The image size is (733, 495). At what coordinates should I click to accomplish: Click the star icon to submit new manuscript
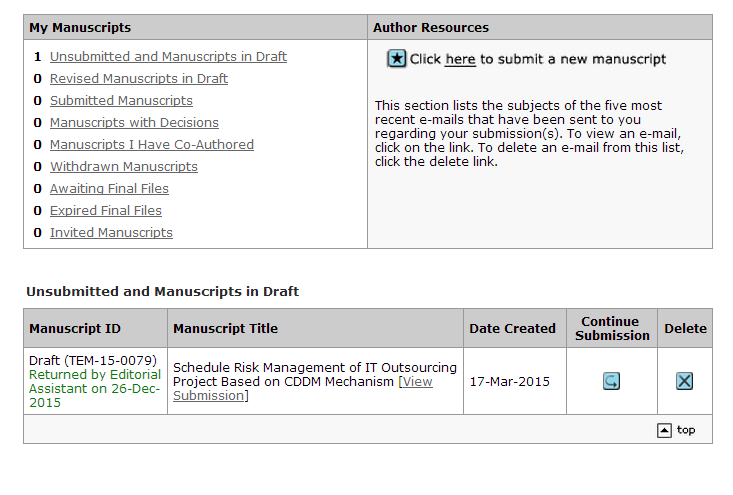pyautogui.click(x=397, y=59)
